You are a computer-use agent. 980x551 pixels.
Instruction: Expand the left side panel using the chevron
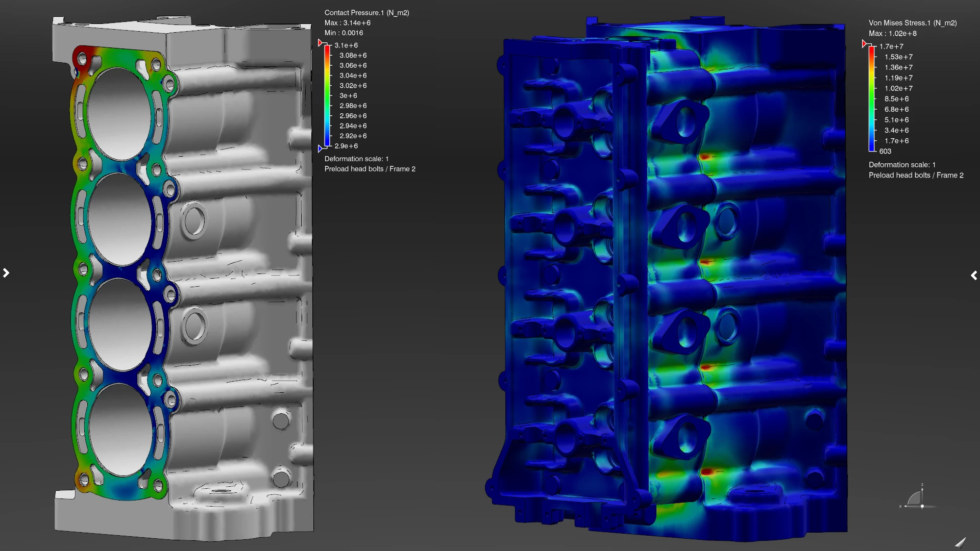coord(7,273)
